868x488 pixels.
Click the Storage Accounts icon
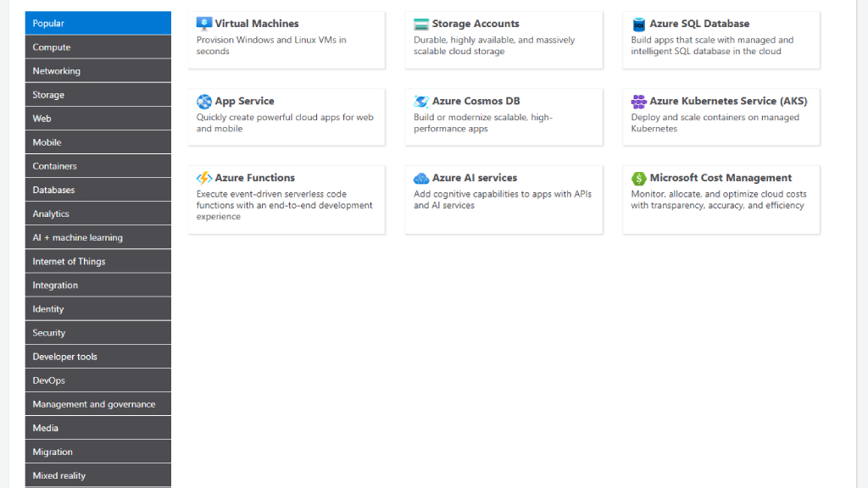point(421,24)
